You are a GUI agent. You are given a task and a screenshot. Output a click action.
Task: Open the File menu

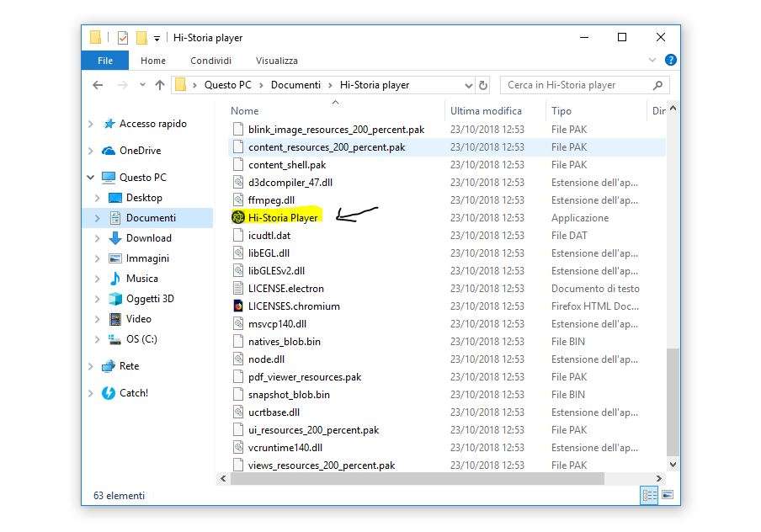tap(105, 61)
